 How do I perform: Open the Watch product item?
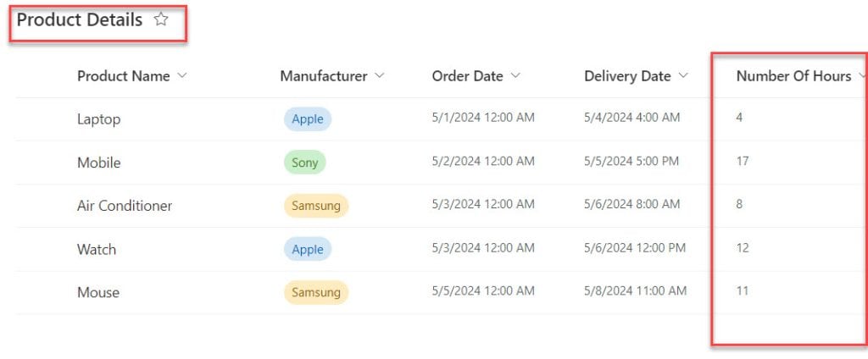97,250
